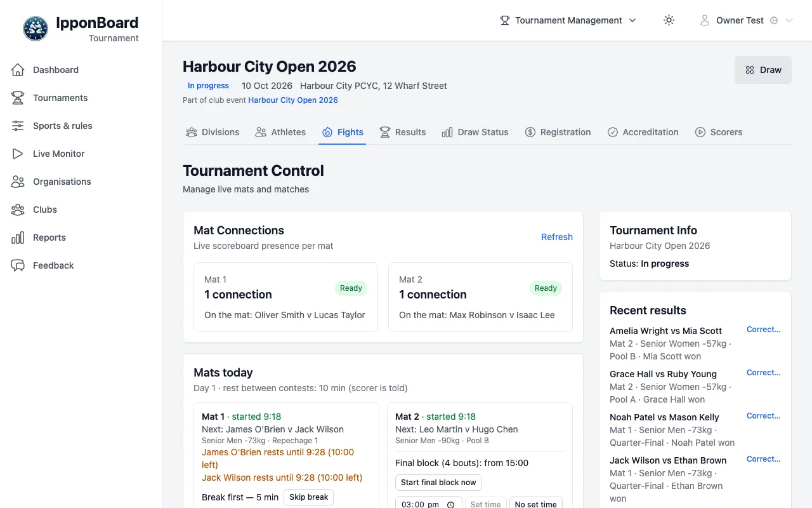View the Accreditation tab

(x=643, y=132)
